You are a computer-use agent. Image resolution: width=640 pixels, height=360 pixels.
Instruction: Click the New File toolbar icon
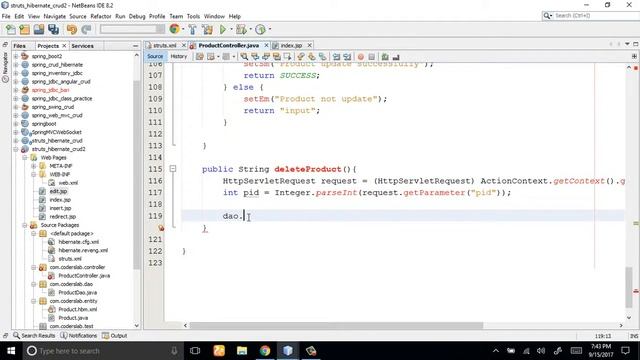click(11, 29)
